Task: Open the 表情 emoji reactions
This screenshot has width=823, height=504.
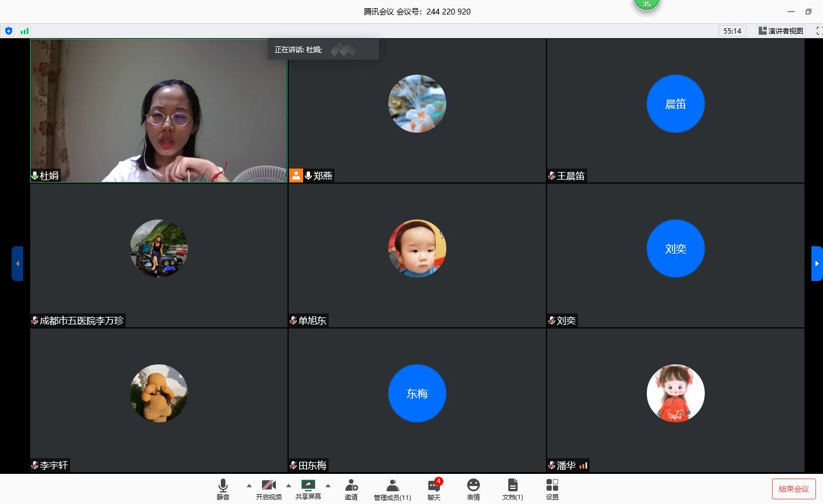Action: pos(474,490)
